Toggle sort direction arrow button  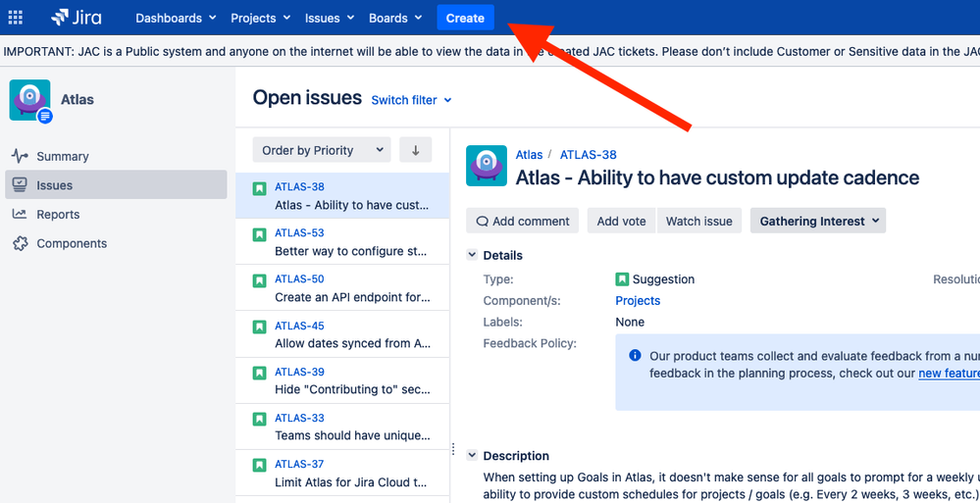(x=416, y=150)
